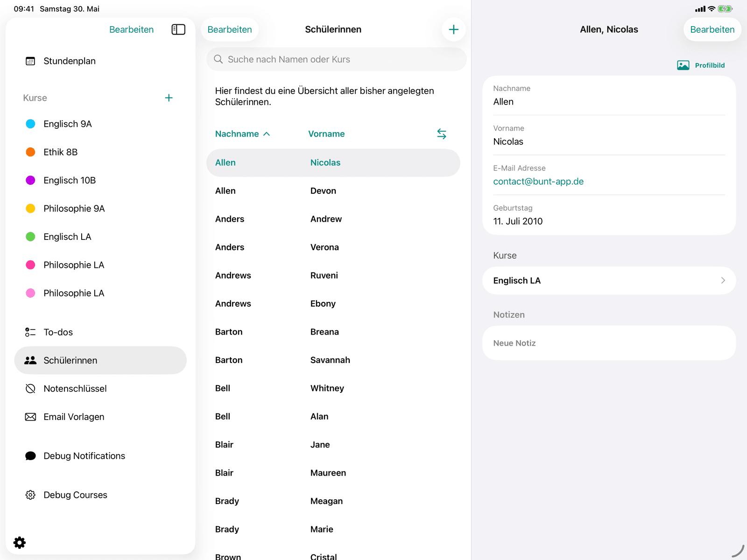
Task: Open the contact@bunt-app.de email link
Action: pyautogui.click(x=538, y=182)
